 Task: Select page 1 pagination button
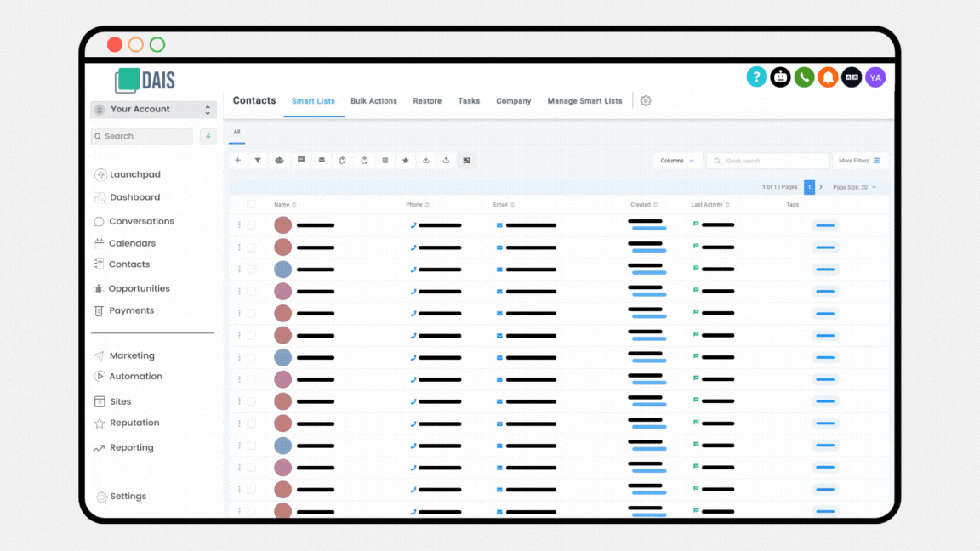click(809, 187)
